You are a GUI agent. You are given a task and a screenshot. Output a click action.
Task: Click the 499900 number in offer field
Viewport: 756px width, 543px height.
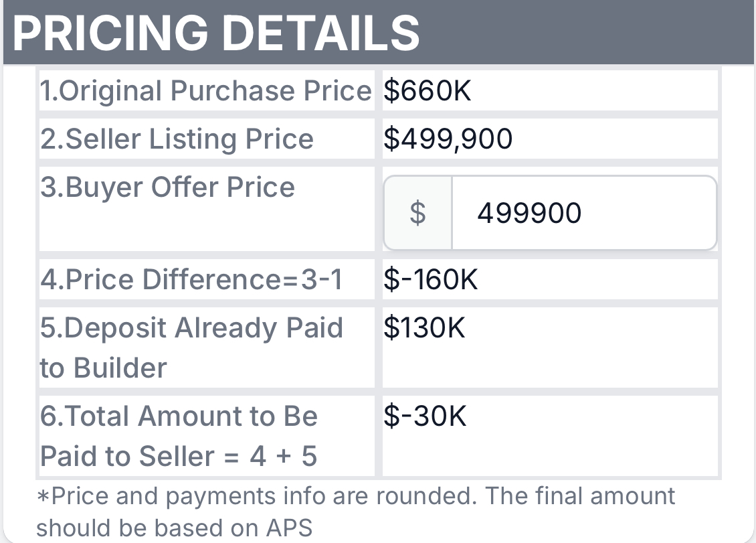(x=529, y=213)
